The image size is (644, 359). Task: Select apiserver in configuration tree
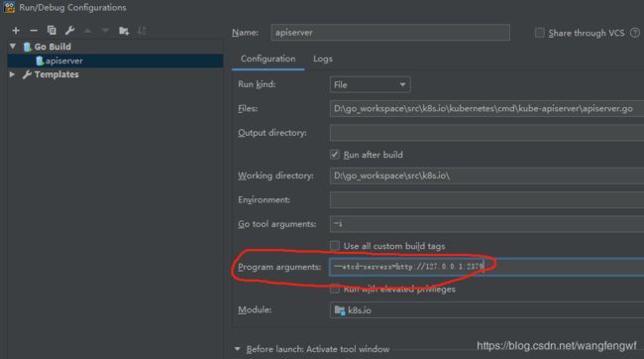coord(115,60)
